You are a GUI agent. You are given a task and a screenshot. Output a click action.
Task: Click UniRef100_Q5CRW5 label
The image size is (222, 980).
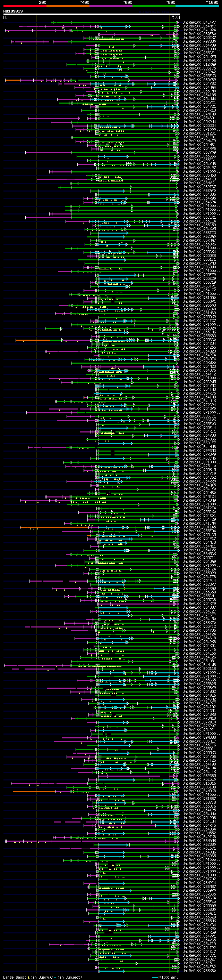pyautogui.click(x=199, y=382)
